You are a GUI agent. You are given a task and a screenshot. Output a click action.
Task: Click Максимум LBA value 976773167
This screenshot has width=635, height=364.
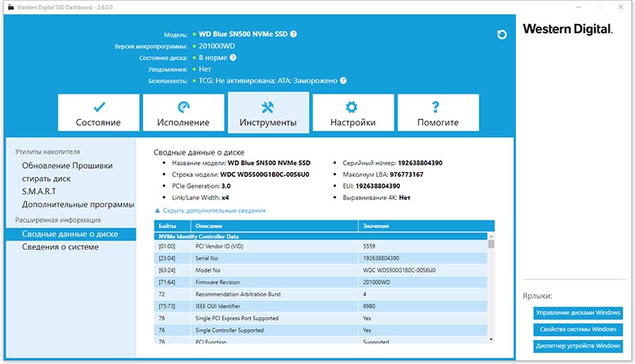[406, 174]
